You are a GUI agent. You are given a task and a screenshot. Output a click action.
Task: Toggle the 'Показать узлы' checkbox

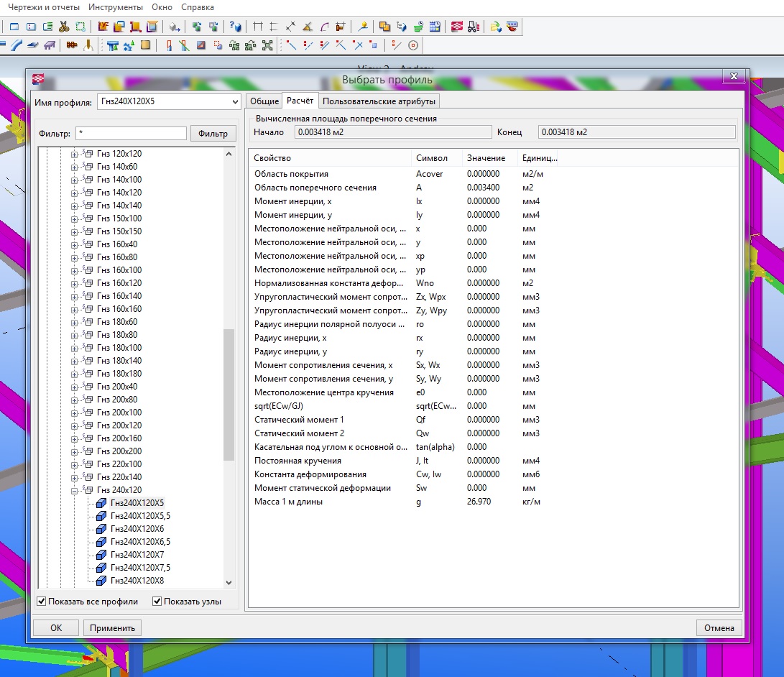[157, 602]
